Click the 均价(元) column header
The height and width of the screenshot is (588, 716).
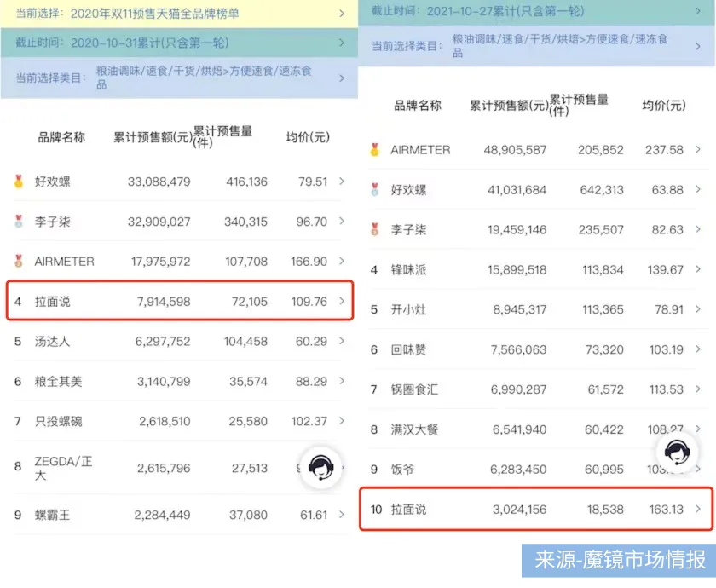307,136
